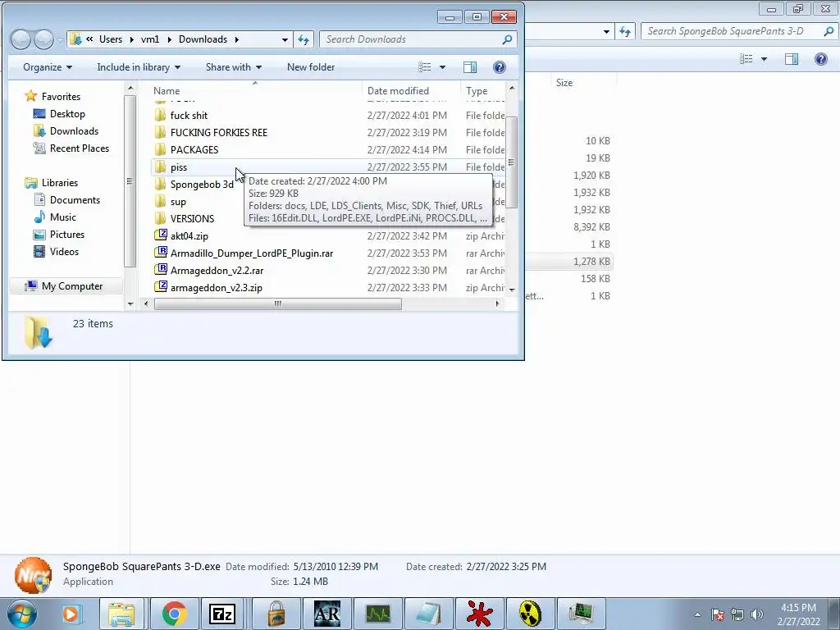Click the horizontal scrollbar in file list

pyautogui.click(x=277, y=304)
